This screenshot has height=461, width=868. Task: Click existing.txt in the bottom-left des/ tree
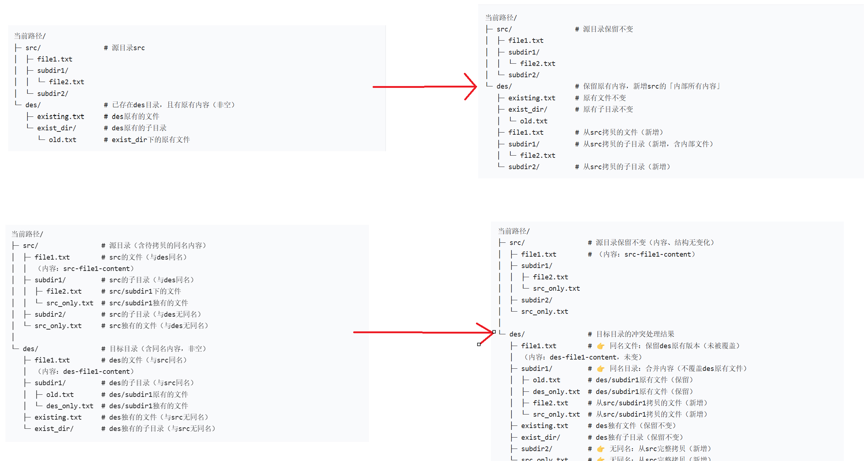[58, 417]
